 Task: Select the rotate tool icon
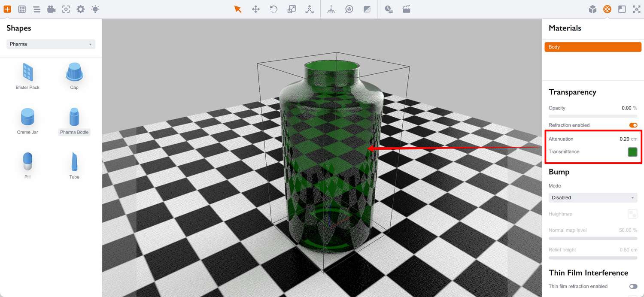click(x=273, y=9)
